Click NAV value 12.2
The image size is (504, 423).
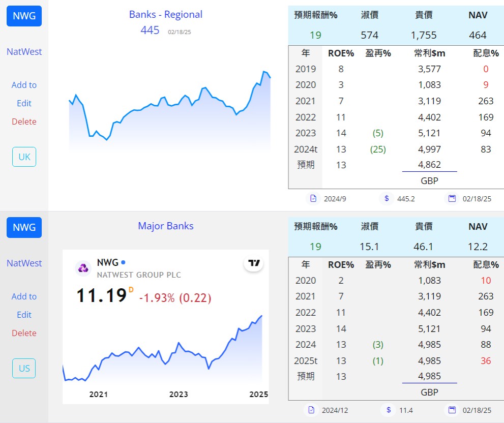478,247
